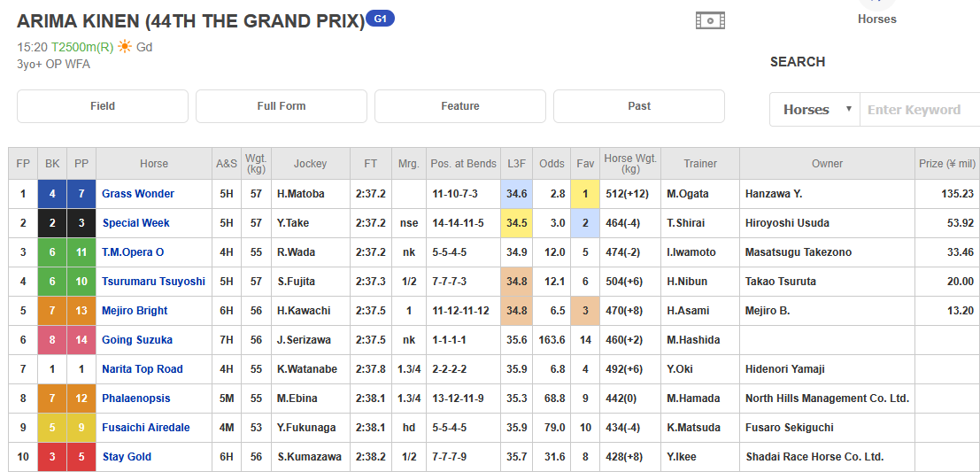Viewport: 980px width, 472px height.
Task: Open the Horses search category dropdown
Action: [x=815, y=110]
